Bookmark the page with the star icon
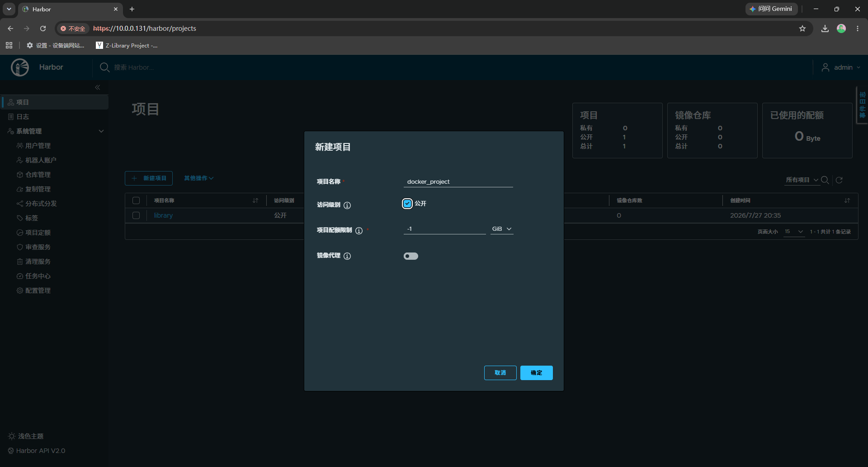This screenshot has width=868, height=467. [x=802, y=29]
